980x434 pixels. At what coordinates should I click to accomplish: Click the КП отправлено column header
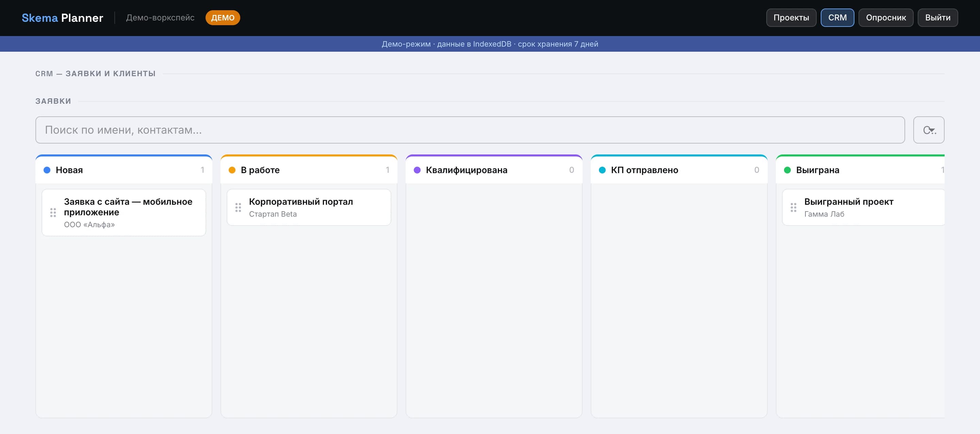point(679,170)
